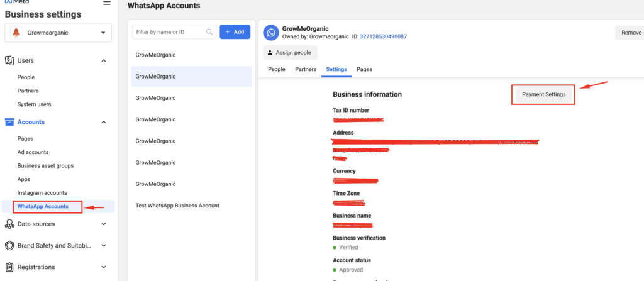Expand the Data sources section chevron

(x=104, y=224)
